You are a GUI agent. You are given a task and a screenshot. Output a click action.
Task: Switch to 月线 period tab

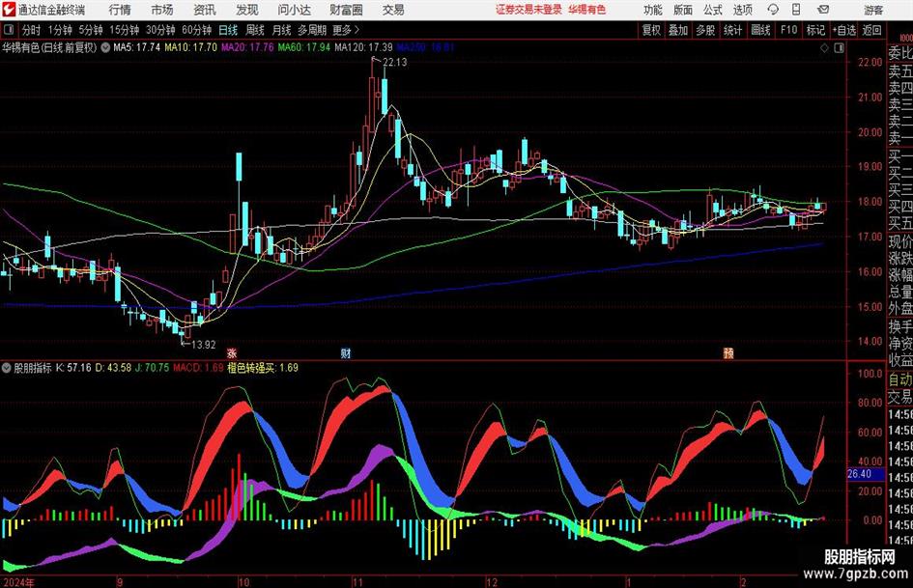(281, 30)
